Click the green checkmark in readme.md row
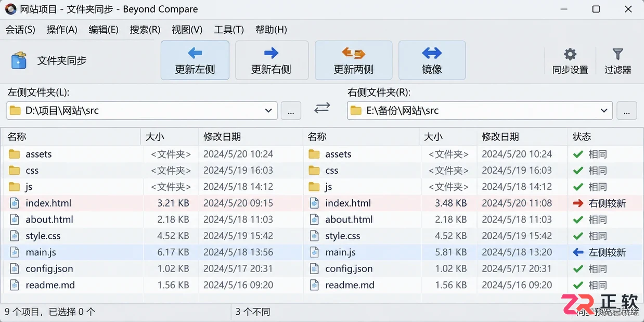Screen dimensions: 644x322 point(578,285)
